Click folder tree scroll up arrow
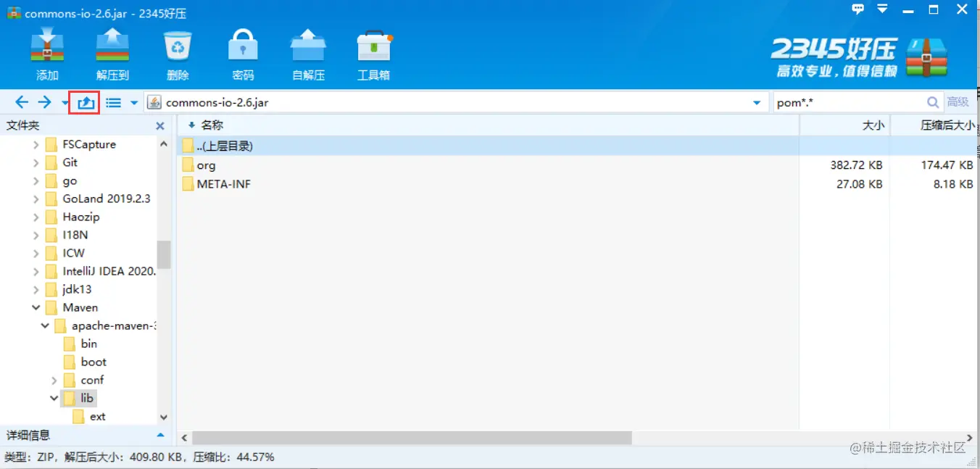 tap(164, 144)
